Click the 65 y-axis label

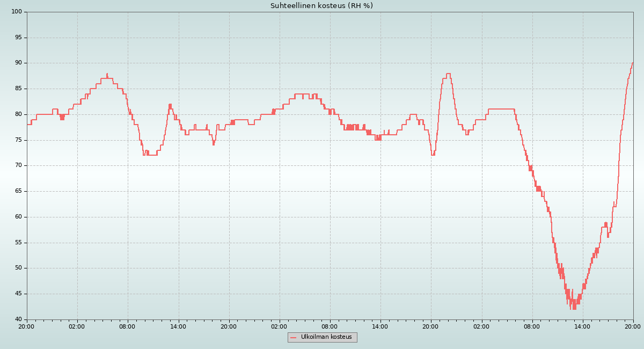18,191
